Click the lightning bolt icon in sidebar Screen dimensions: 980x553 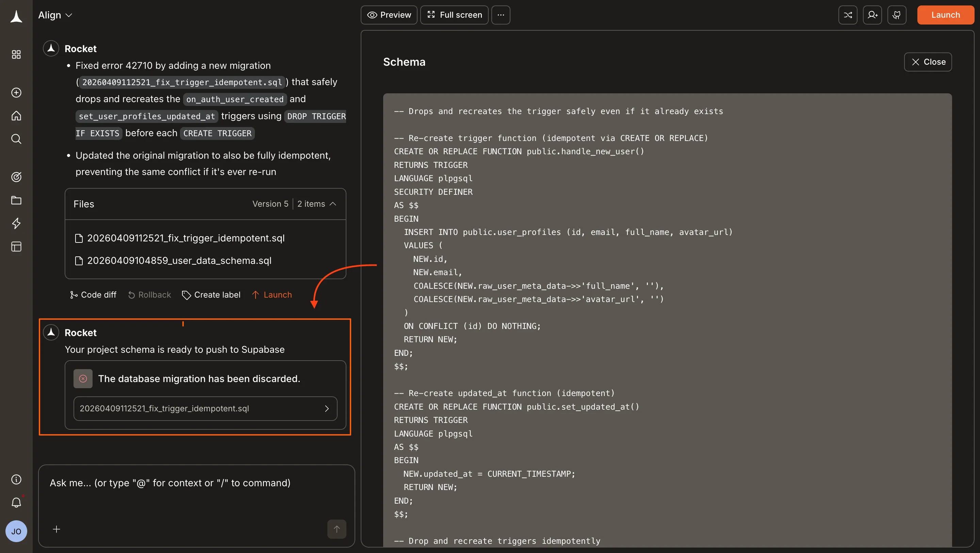click(16, 223)
